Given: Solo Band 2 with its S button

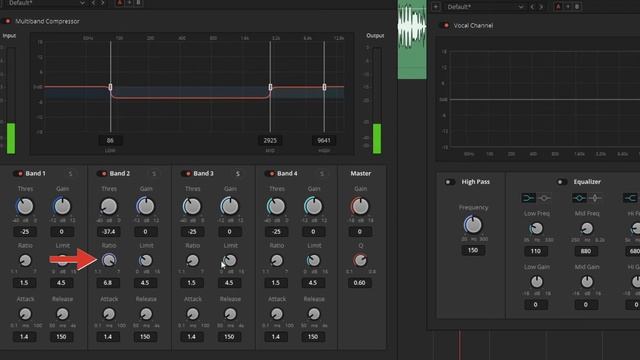Looking at the screenshot, I should pos(154,174).
